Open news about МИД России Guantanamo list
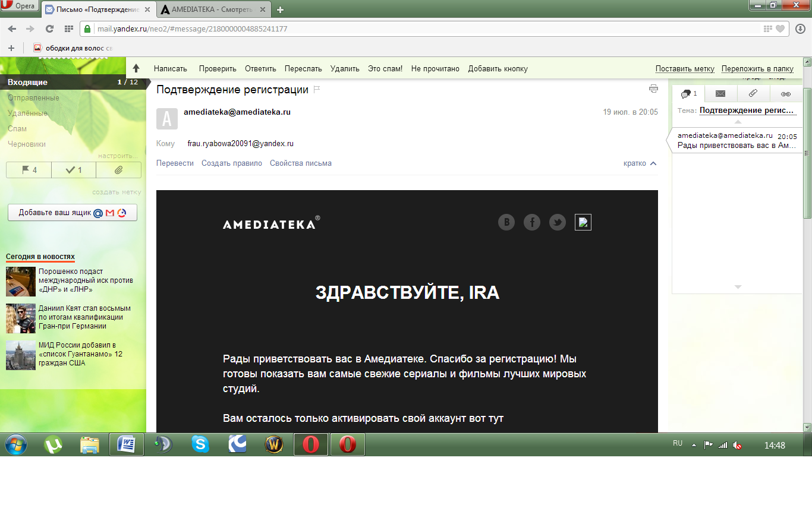 click(80, 354)
